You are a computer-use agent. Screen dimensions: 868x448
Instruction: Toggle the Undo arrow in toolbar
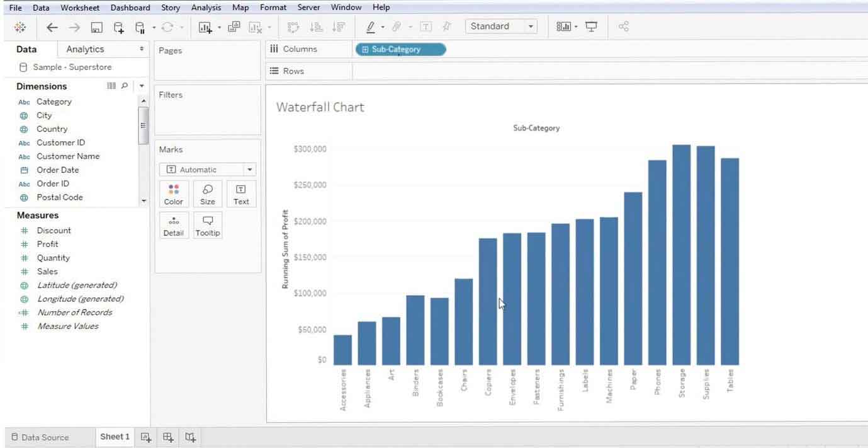click(52, 26)
